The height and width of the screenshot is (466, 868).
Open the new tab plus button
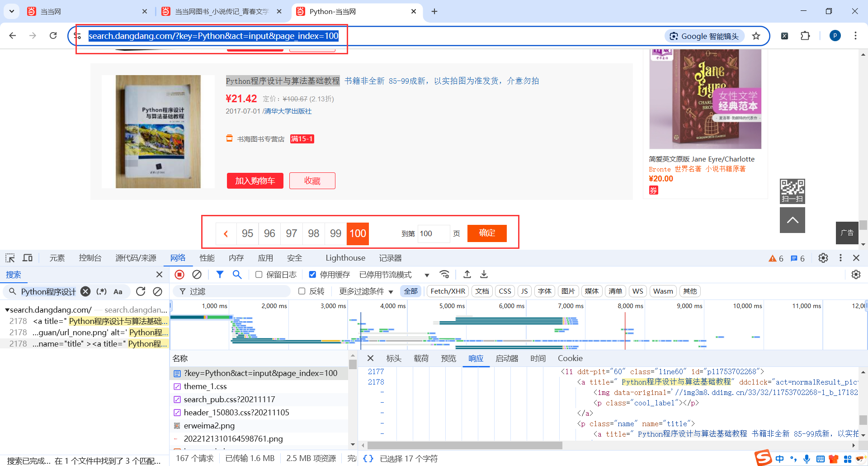pos(434,11)
